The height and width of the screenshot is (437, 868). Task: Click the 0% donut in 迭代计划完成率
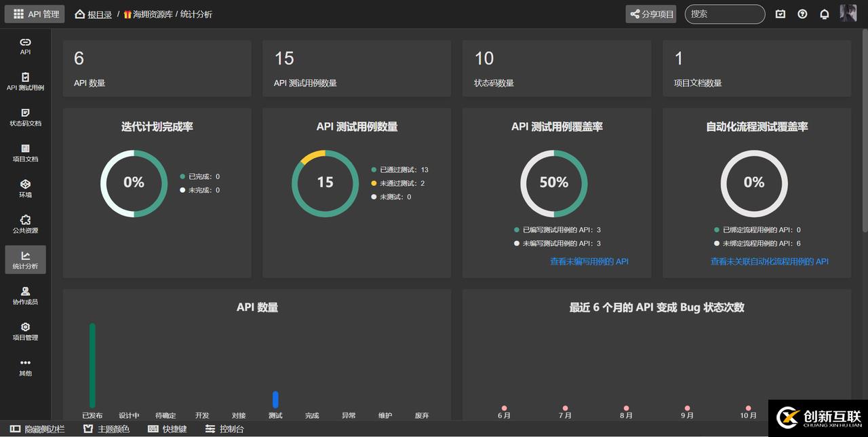click(x=134, y=183)
